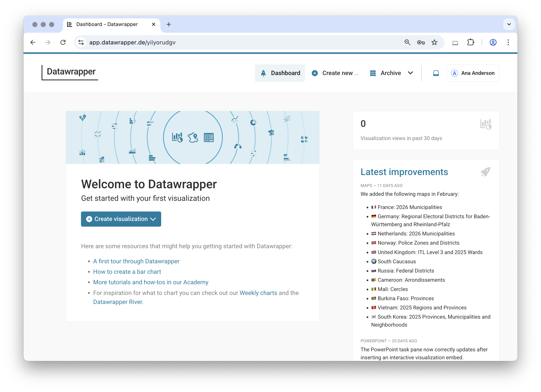Click the address bar URL field

point(215,42)
